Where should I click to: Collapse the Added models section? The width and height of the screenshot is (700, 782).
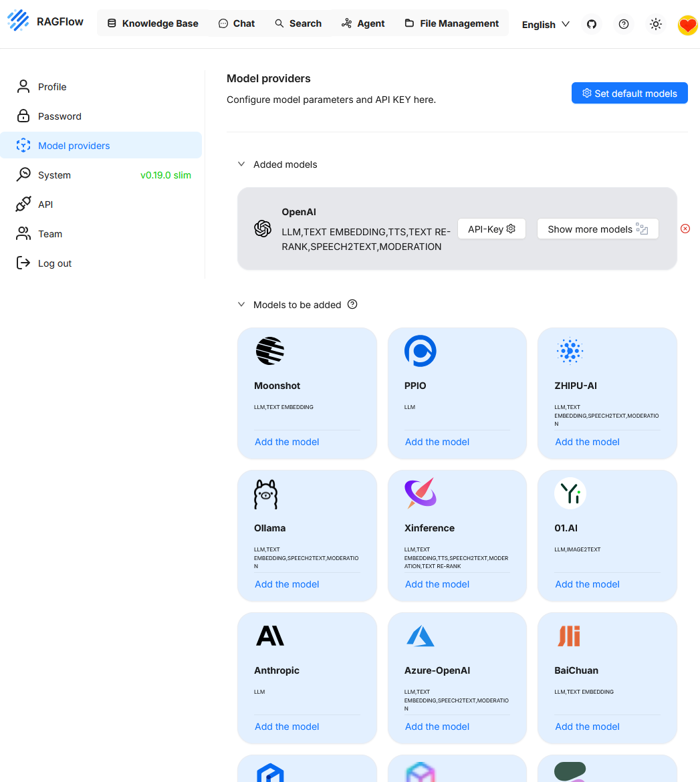[x=241, y=164]
